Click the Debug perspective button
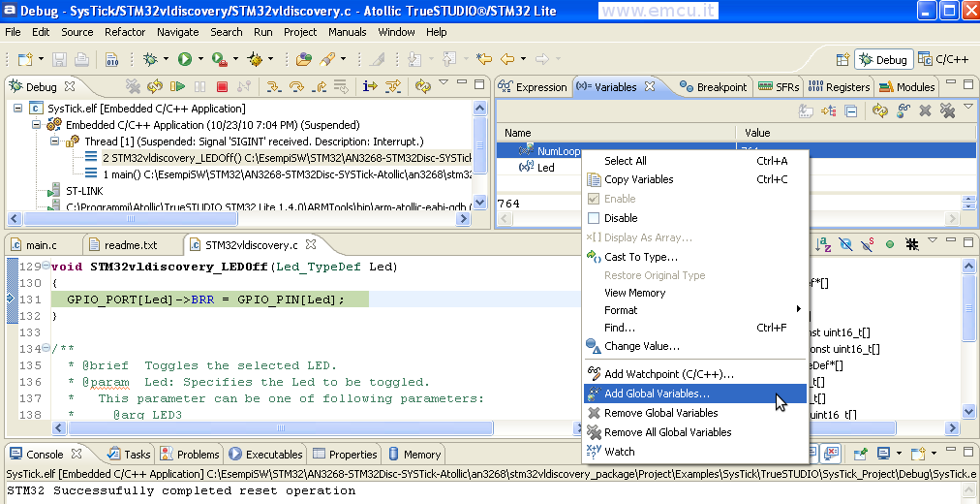This screenshot has width=980, height=504. coord(884,59)
